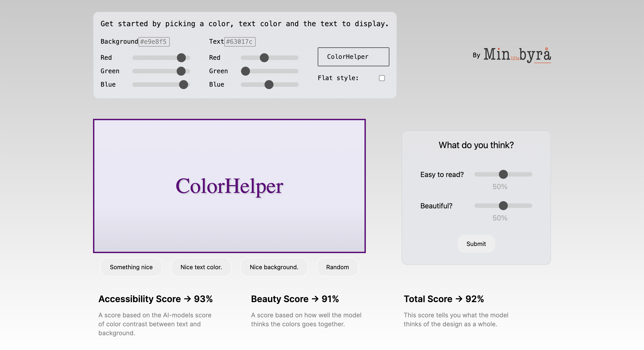This screenshot has height=350, width=644.
Task: Click the Beautiful rating slider handle
Action: [503, 206]
